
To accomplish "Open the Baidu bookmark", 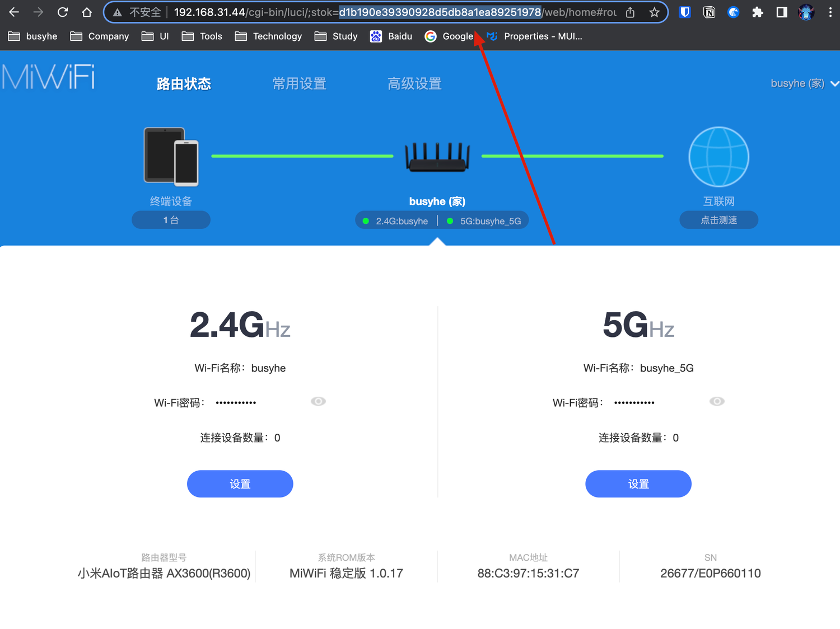I will pyautogui.click(x=391, y=36).
